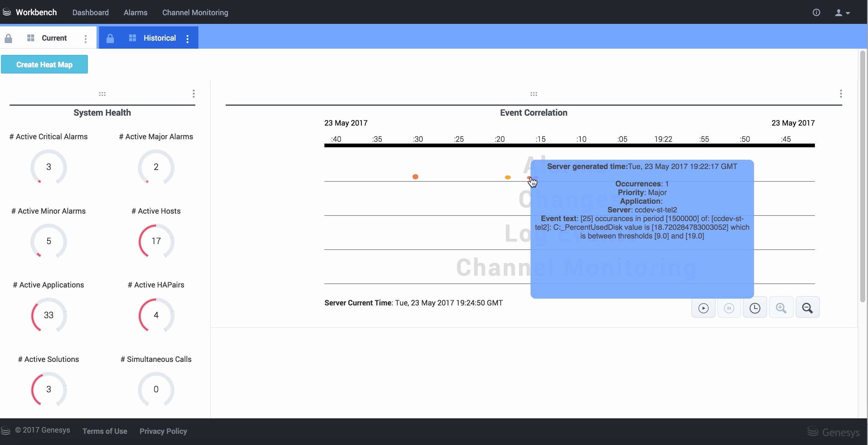Open System Health widget options menu

pos(193,94)
